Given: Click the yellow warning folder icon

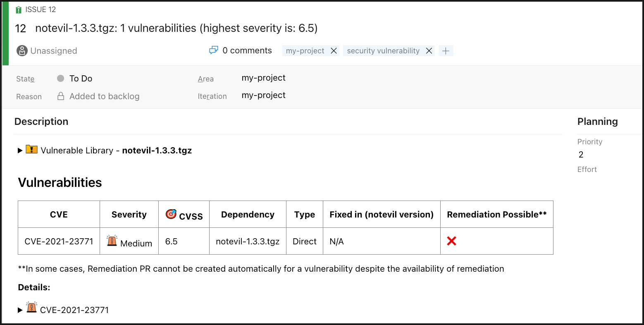Looking at the screenshot, I should (31, 149).
